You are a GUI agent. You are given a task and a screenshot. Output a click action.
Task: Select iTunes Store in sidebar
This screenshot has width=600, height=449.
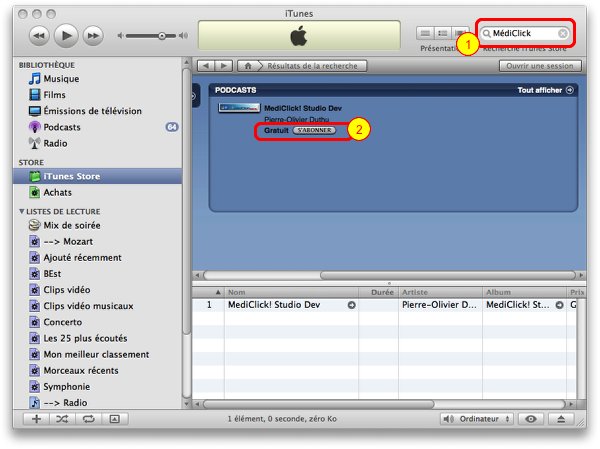tap(97, 176)
